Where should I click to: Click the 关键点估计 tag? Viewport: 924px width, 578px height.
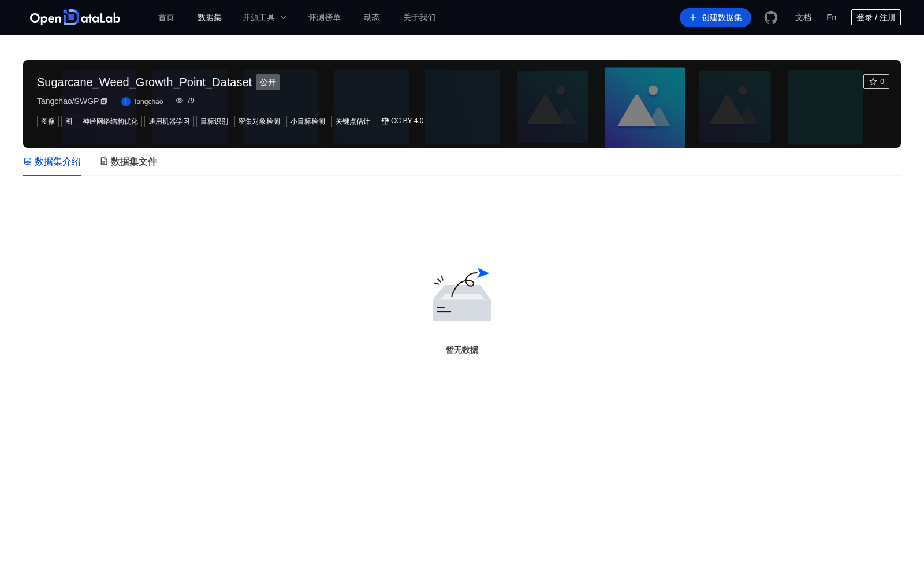pyautogui.click(x=353, y=121)
